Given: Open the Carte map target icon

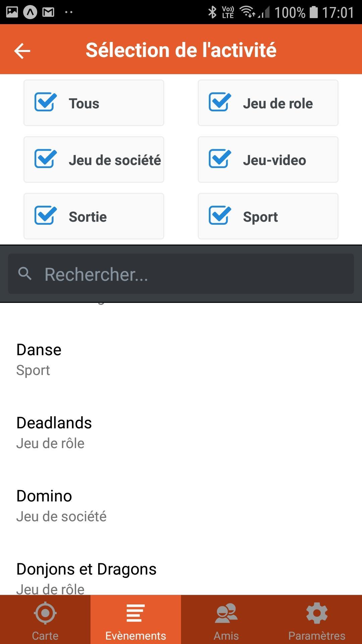Looking at the screenshot, I should (45, 613).
